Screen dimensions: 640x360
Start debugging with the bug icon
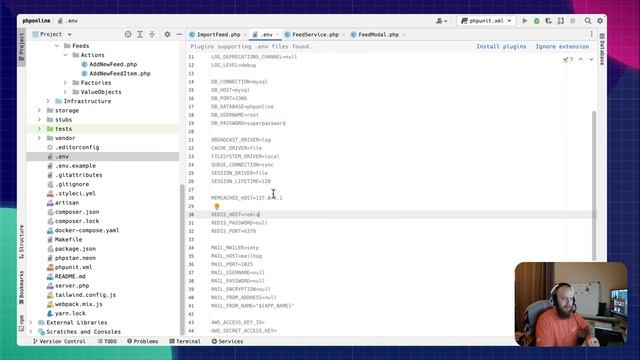pyautogui.click(x=536, y=21)
